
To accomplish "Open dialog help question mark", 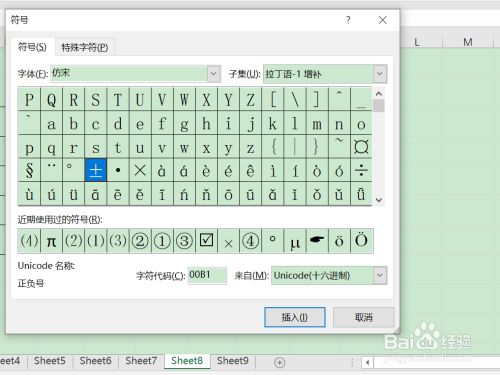I will click(348, 20).
